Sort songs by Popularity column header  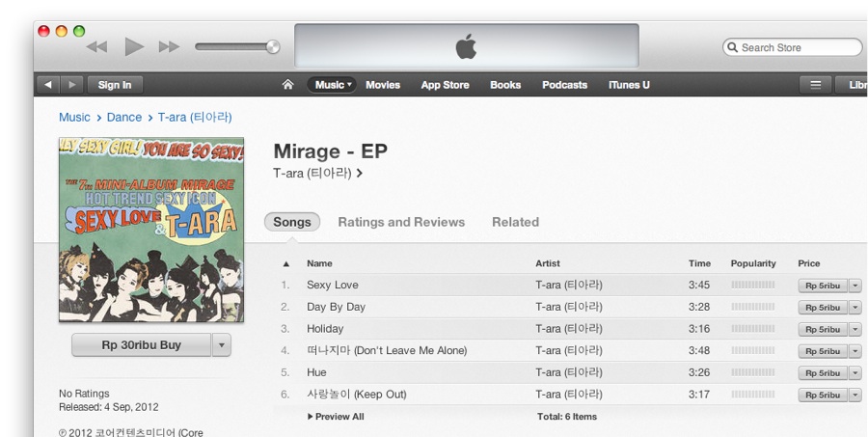753,263
